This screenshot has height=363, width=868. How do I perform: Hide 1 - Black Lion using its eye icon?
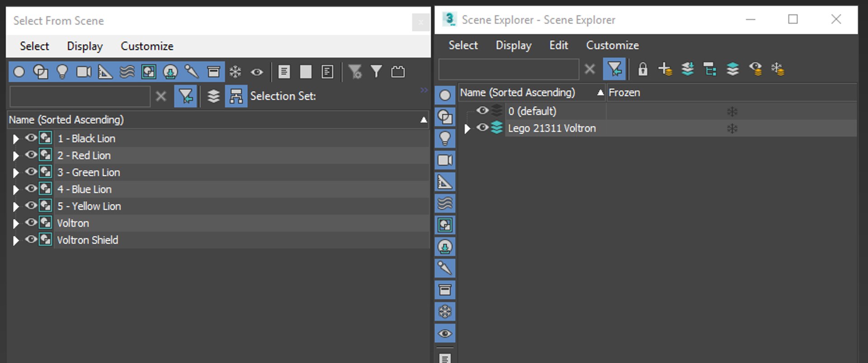pos(31,138)
